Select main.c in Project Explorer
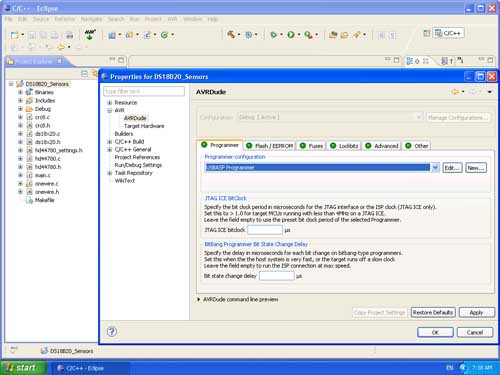 pyautogui.click(x=43, y=175)
